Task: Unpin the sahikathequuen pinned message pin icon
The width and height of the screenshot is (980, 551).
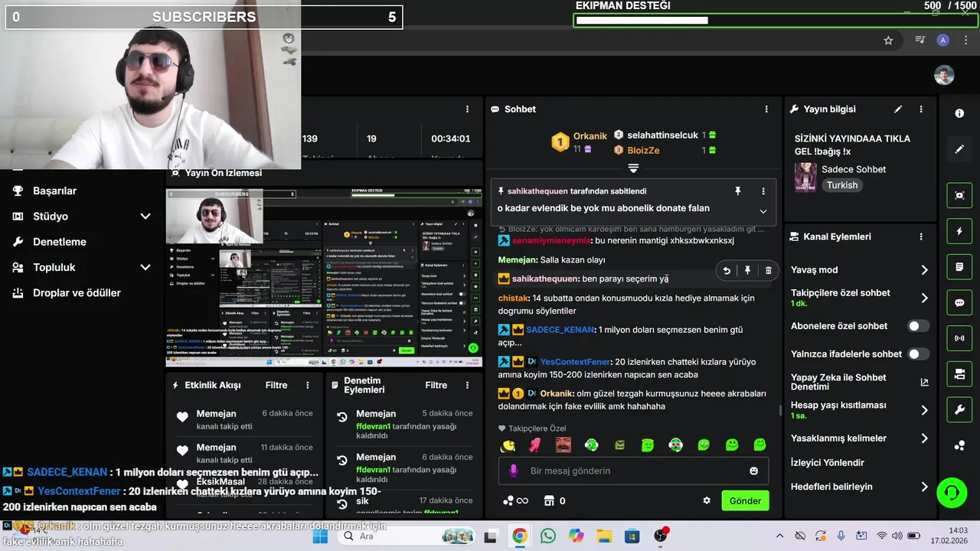Action: click(738, 191)
